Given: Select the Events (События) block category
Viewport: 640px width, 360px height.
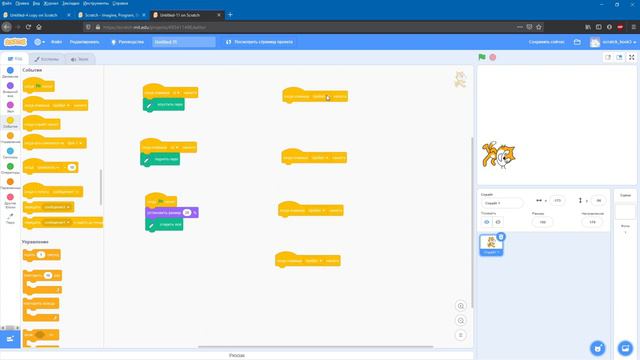Looking at the screenshot, I should click(10, 122).
